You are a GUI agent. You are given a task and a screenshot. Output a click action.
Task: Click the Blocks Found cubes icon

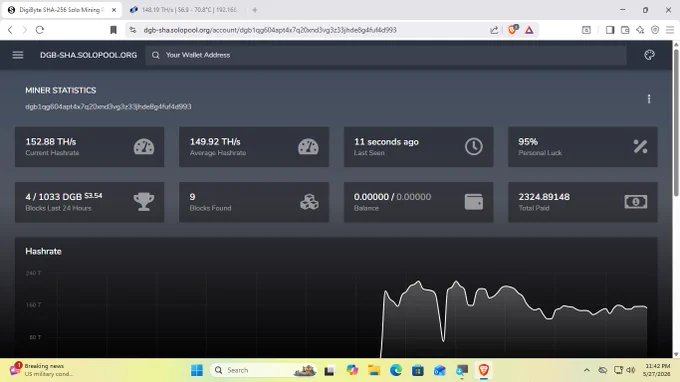click(309, 202)
